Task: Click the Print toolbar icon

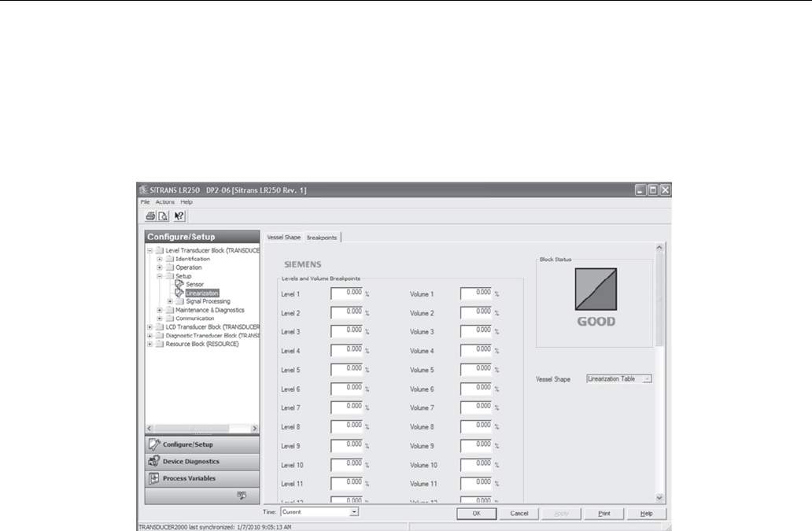Action: tap(150, 216)
